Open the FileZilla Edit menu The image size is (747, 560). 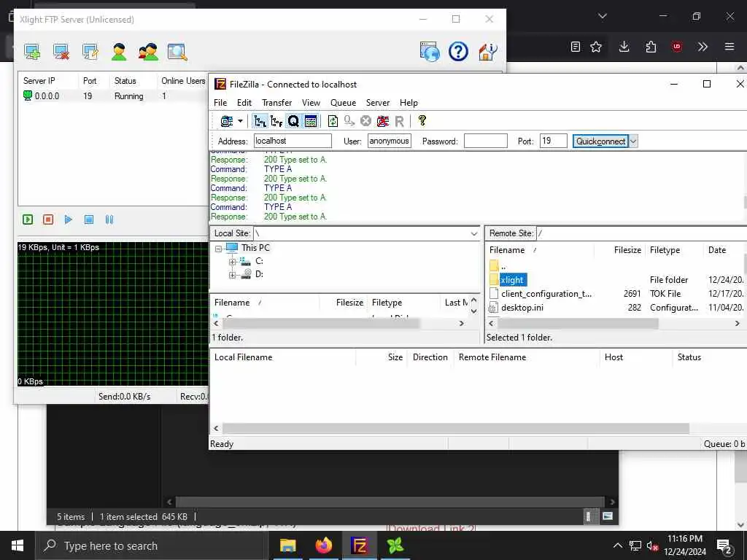point(244,102)
